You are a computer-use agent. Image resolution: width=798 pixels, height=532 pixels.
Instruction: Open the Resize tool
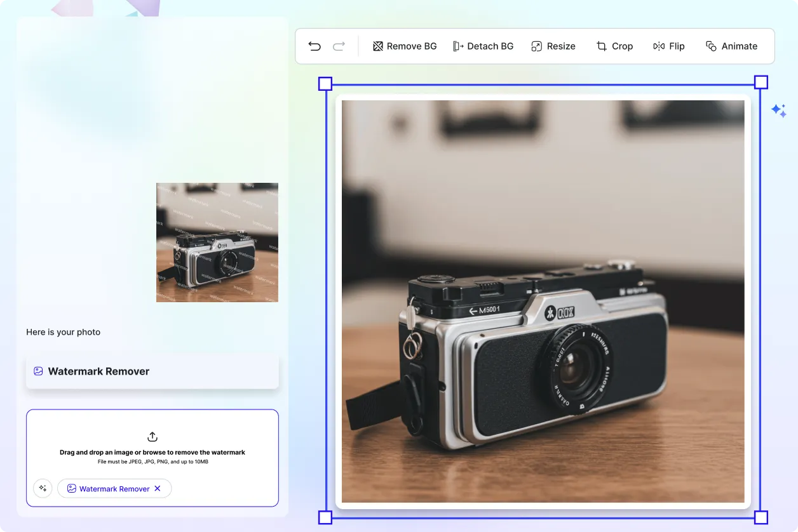coord(552,46)
